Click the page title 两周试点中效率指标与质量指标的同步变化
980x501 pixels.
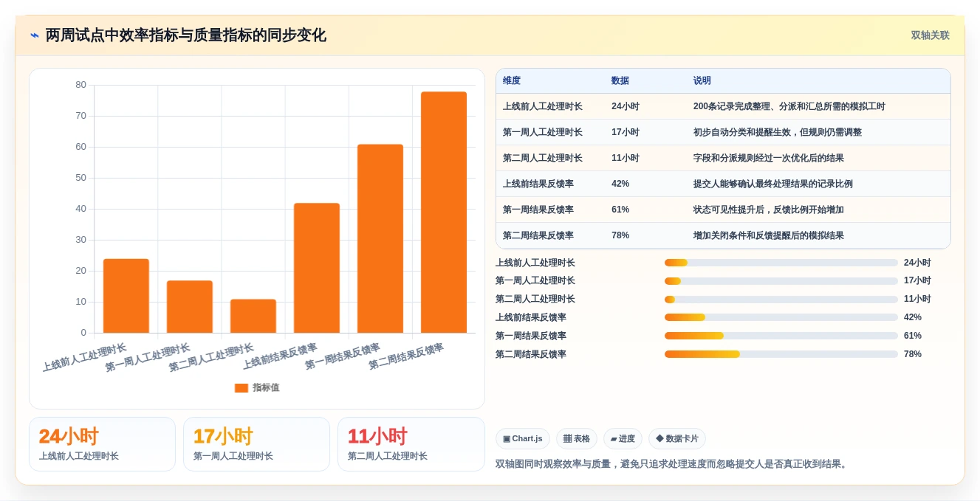coord(185,35)
